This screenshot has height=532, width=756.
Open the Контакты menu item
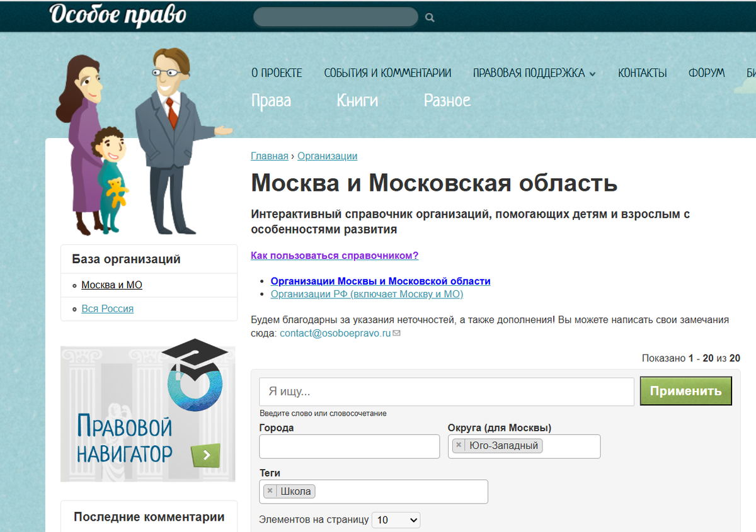click(642, 73)
